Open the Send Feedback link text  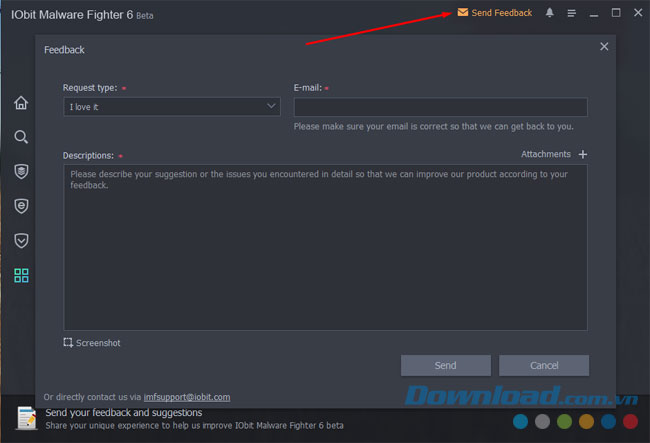502,13
